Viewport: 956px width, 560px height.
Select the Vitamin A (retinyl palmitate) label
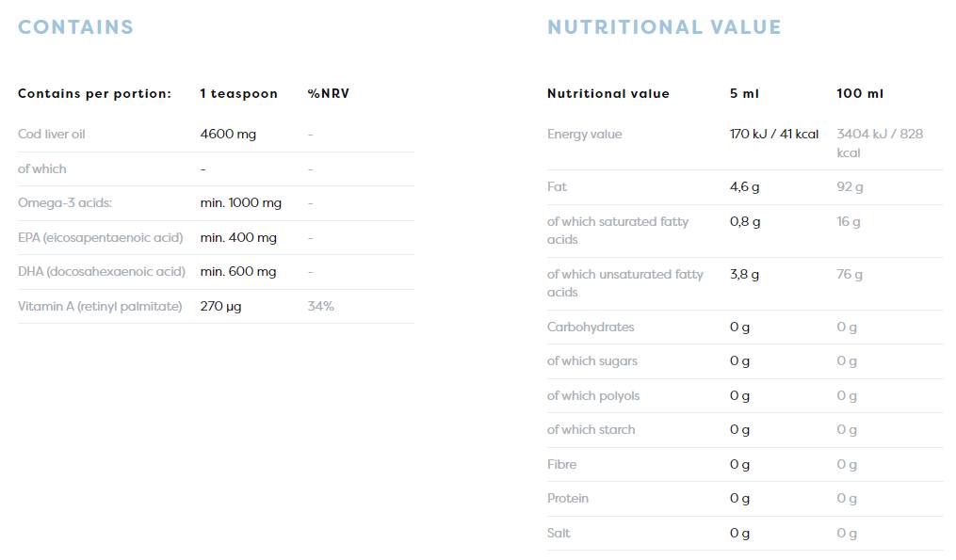tap(100, 306)
